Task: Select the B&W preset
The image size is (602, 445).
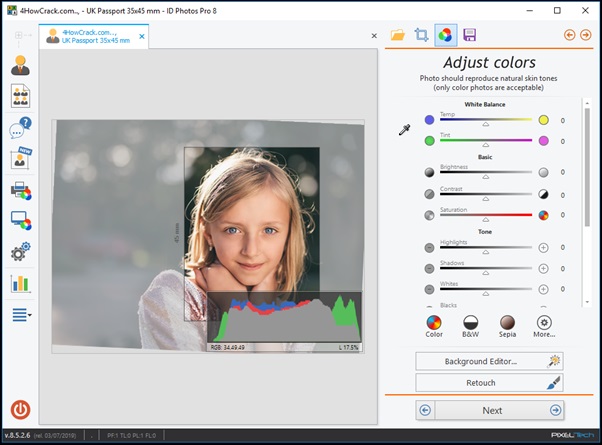Action: 470,326
